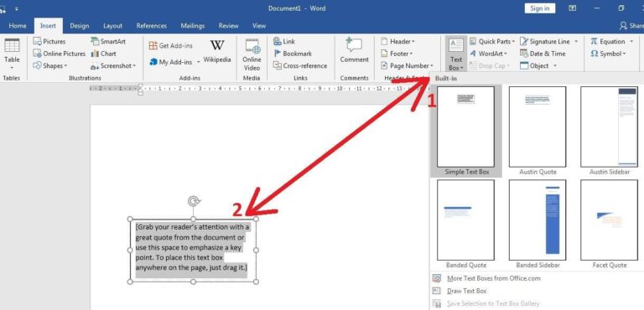Insert an Online Video
The image size is (644, 310).
click(x=252, y=55)
